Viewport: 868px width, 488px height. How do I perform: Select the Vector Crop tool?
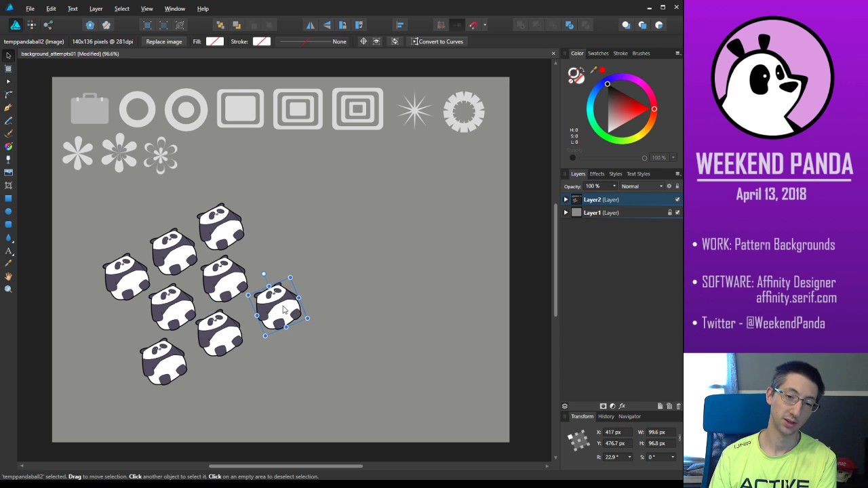coord(8,186)
